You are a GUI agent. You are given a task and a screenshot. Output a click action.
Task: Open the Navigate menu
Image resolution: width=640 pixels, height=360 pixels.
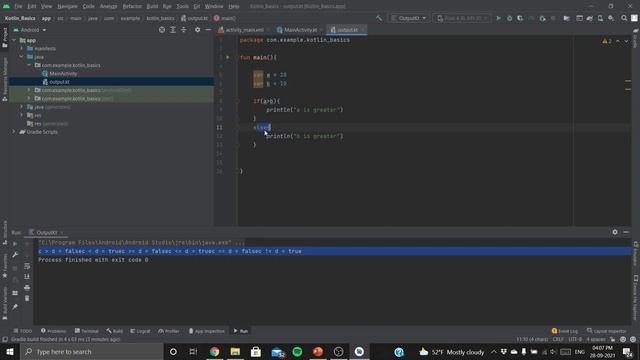[67, 7]
